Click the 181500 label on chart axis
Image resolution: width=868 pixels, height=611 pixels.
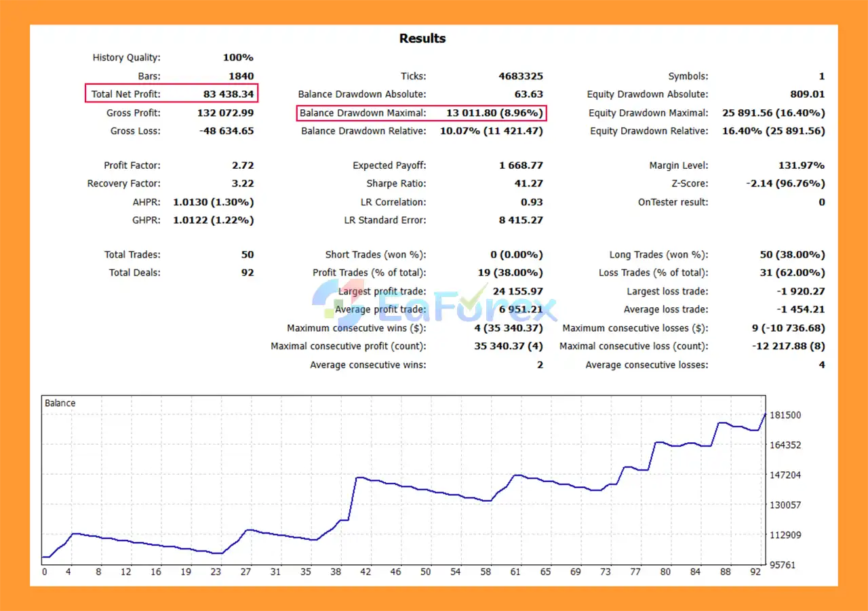[x=785, y=415]
